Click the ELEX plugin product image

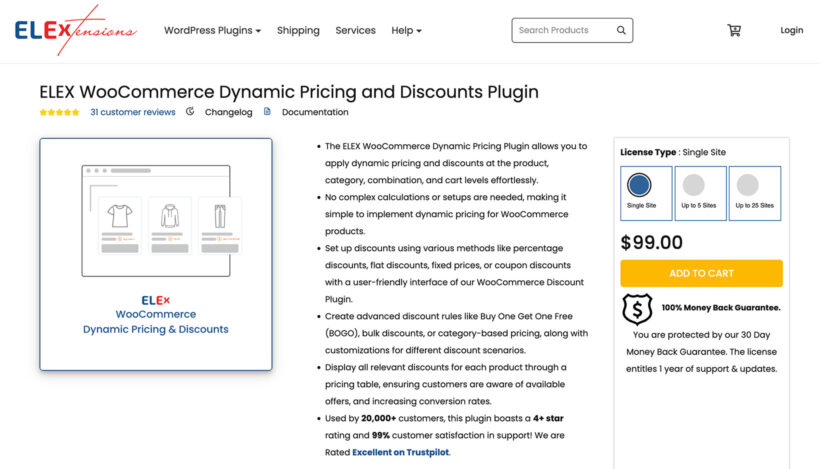click(156, 254)
